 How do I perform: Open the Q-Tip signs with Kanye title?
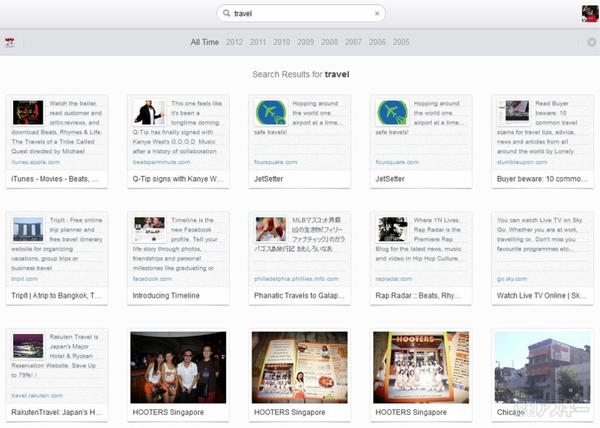[x=178, y=179]
